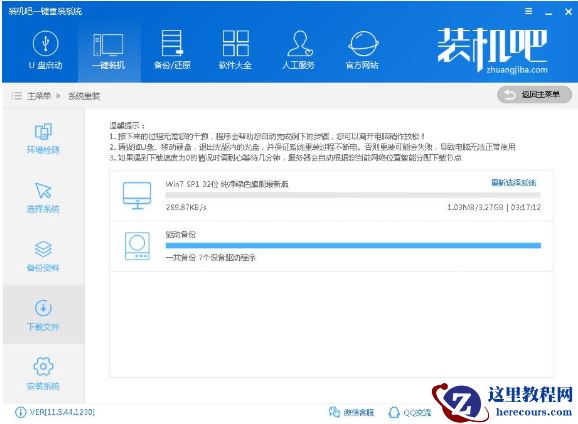Click 一共备份 7个设备驱动程序 text
578x424 pixels.
[210, 257]
